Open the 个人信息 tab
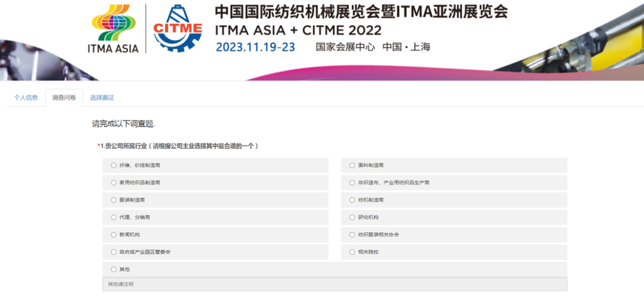644x296 pixels. click(x=26, y=98)
